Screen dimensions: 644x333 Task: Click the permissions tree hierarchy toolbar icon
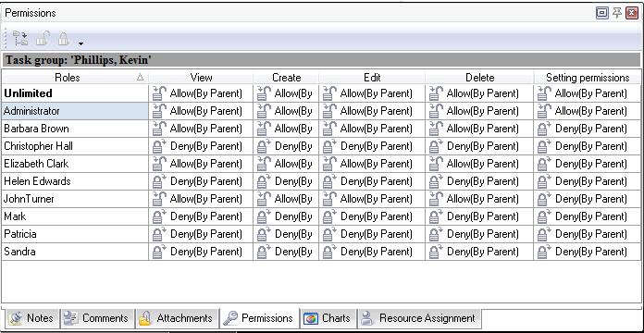tap(20, 38)
